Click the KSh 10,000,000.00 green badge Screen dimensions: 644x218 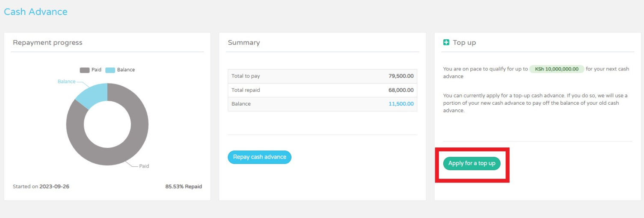557,69
